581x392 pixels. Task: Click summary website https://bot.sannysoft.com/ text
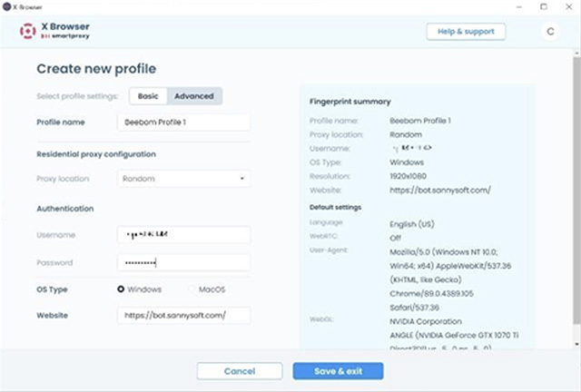[439, 190]
